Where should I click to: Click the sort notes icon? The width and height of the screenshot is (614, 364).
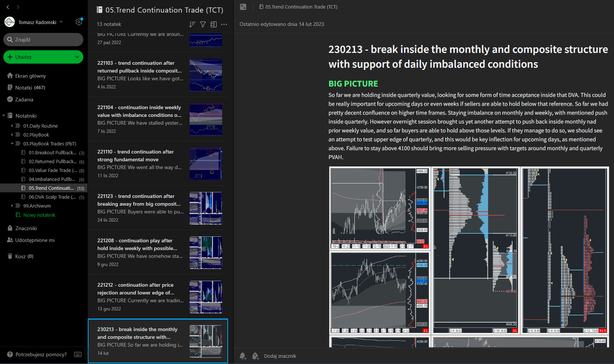click(192, 24)
